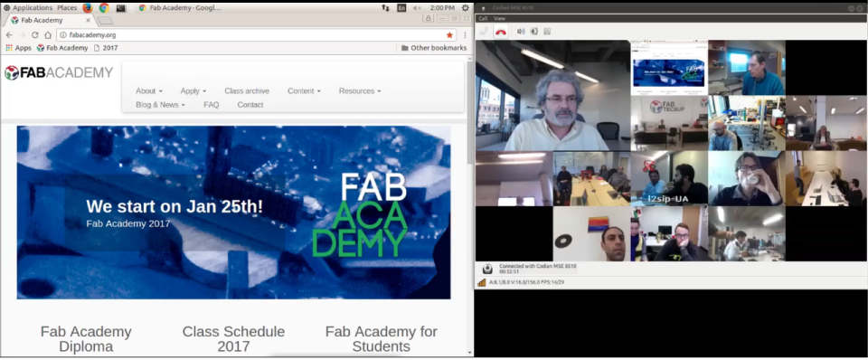Viewport: 868px width, 360px height.
Task: Click the Chrome home button
Action: click(x=48, y=35)
